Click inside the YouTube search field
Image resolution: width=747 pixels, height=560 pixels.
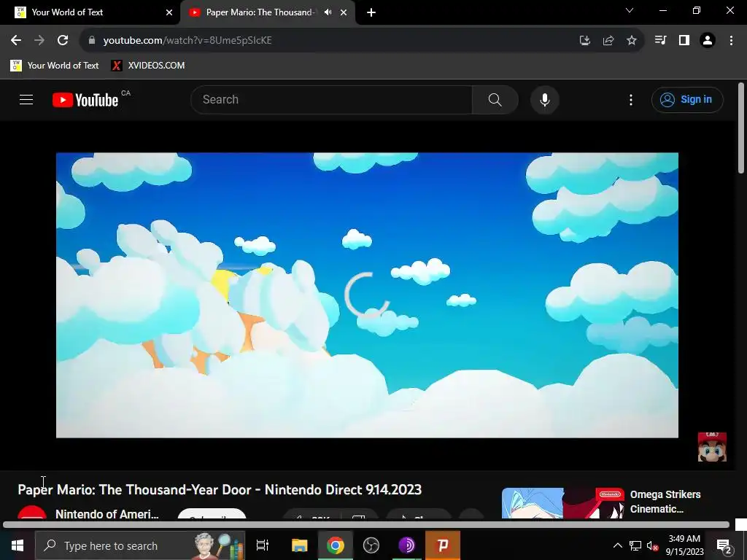point(331,99)
